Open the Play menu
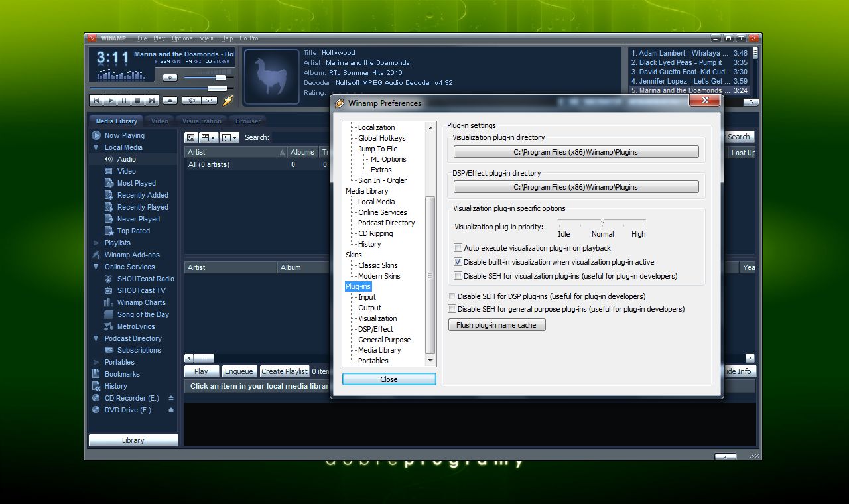Screen dimensions: 849x504 [x=159, y=38]
